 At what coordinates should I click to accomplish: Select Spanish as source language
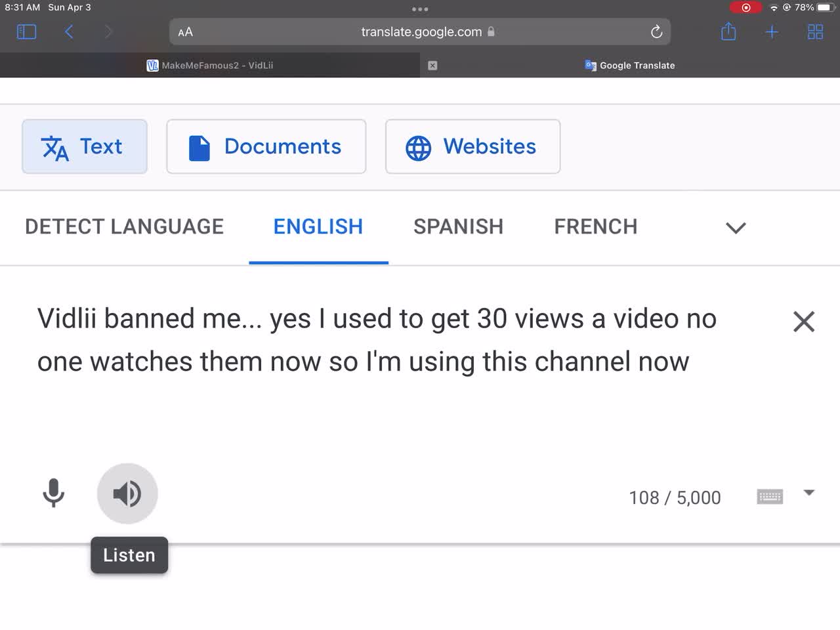tap(458, 226)
